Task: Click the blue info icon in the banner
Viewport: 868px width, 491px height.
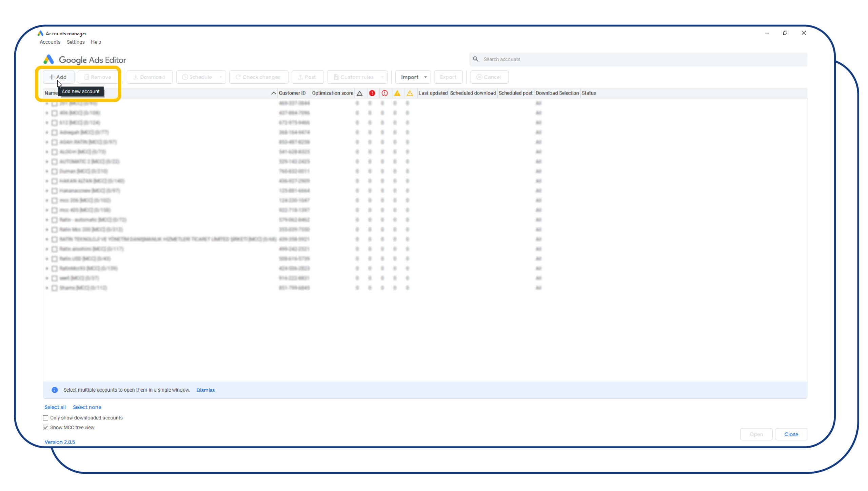Action: click(x=55, y=390)
